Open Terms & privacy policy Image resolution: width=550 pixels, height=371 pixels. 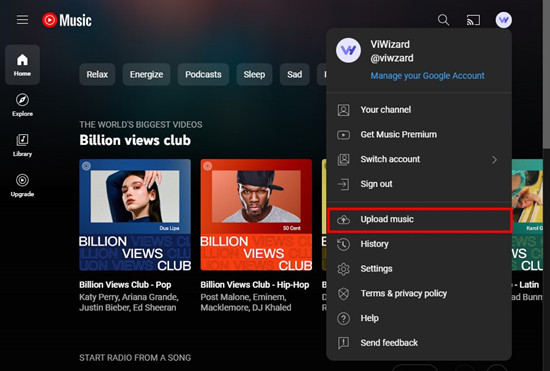(x=419, y=294)
